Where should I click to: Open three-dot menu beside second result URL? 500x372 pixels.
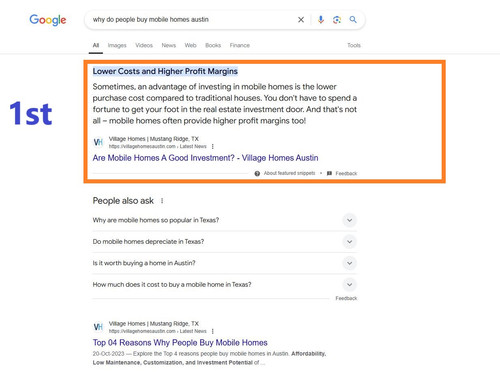coord(213,331)
